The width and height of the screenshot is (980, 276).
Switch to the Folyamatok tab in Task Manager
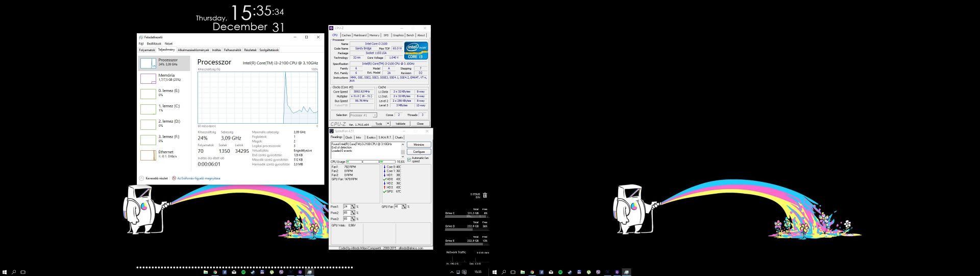[x=147, y=50]
